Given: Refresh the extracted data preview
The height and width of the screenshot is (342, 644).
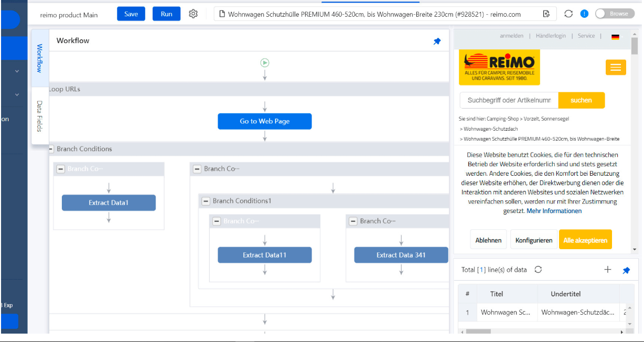Looking at the screenshot, I should (538, 270).
